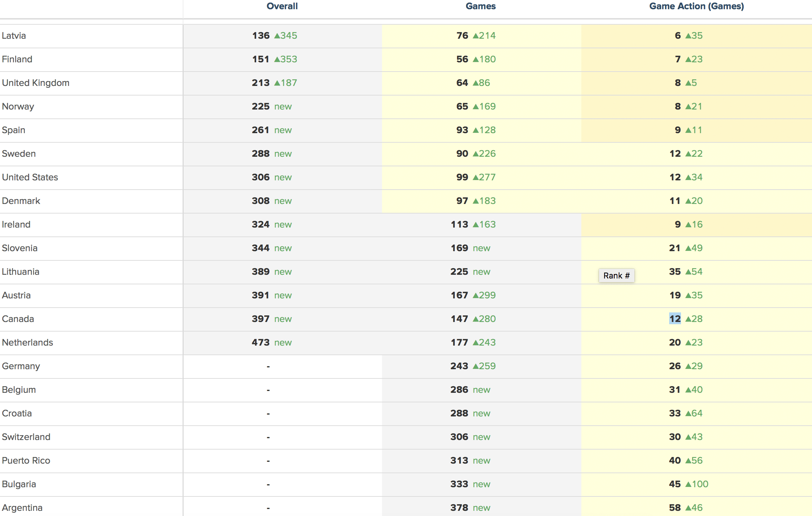
Task: Click Germany's Games rank 243
Action: 459,366
